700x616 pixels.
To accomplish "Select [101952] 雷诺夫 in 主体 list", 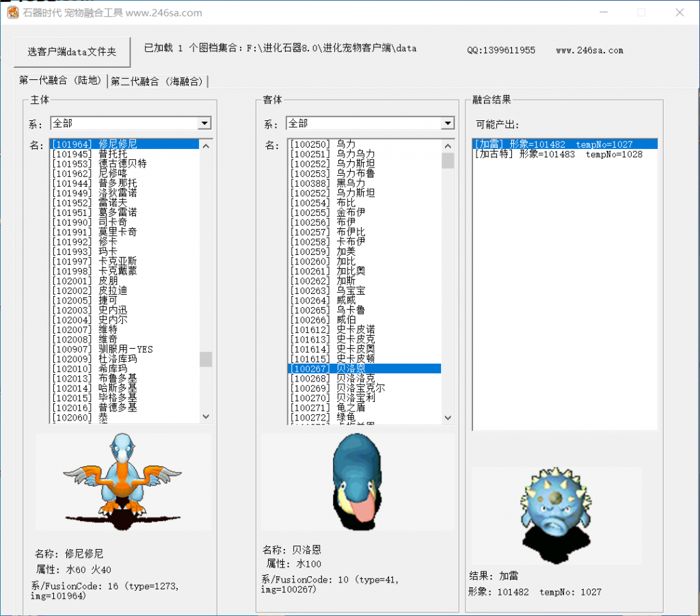I will click(124, 202).
